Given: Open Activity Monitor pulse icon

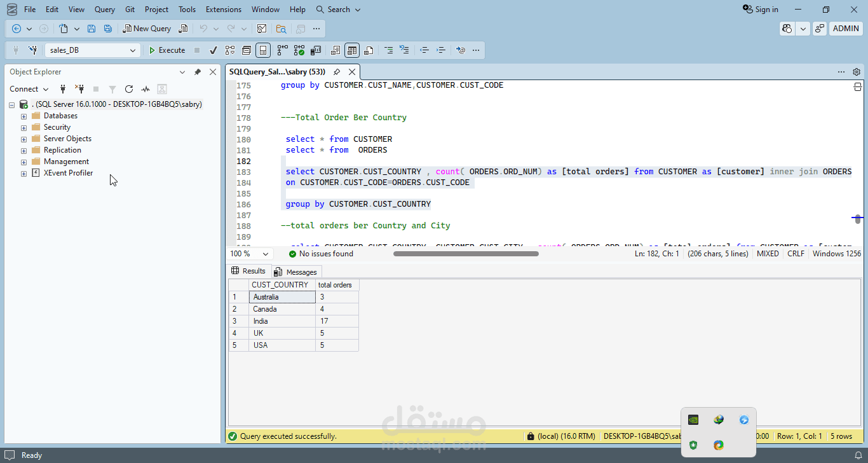Looking at the screenshot, I should coord(146,89).
